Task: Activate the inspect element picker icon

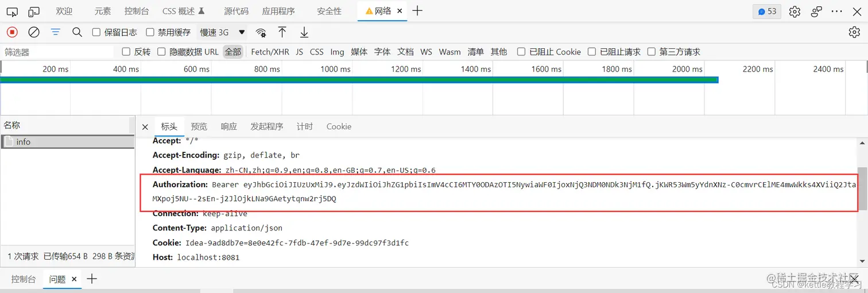Action: [x=12, y=11]
